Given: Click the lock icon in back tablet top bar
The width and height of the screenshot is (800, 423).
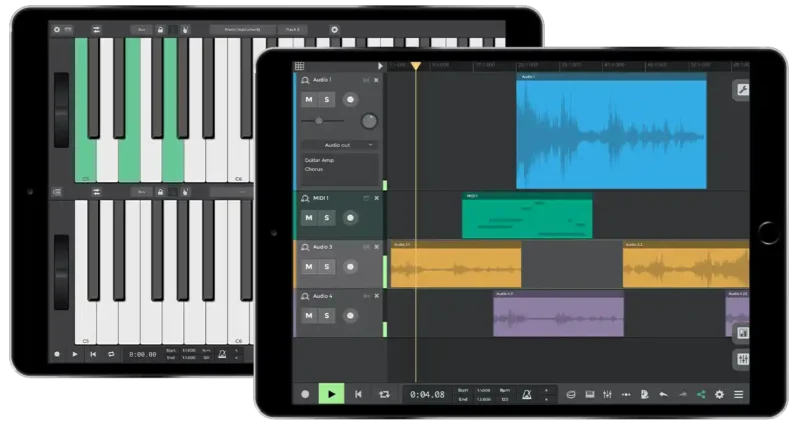Looking at the screenshot, I should [x=160, y=30].
